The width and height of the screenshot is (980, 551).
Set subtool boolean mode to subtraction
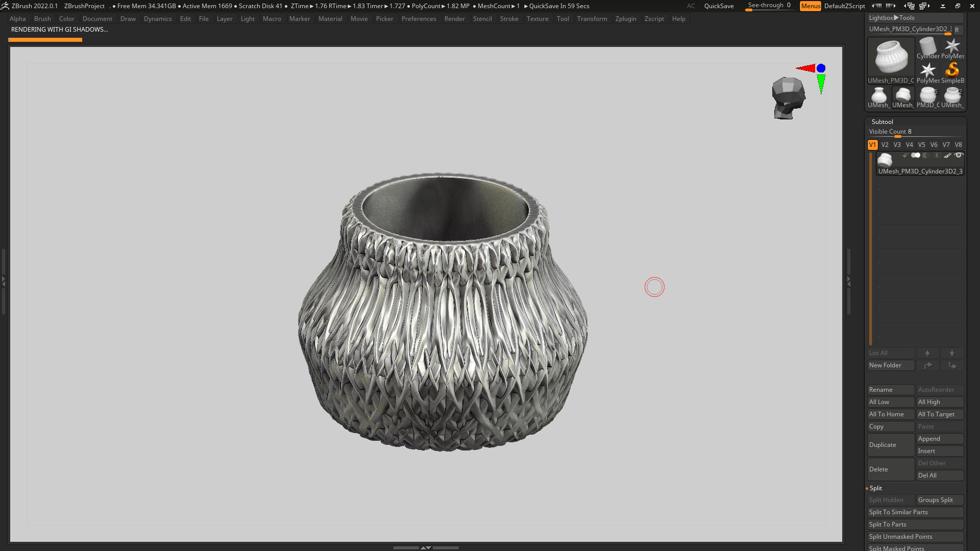click(926, 156)
